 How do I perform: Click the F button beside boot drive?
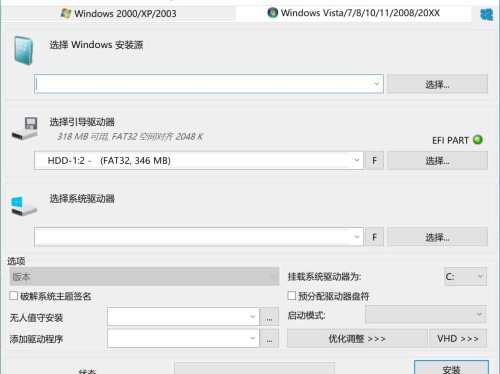pos(374,160)
